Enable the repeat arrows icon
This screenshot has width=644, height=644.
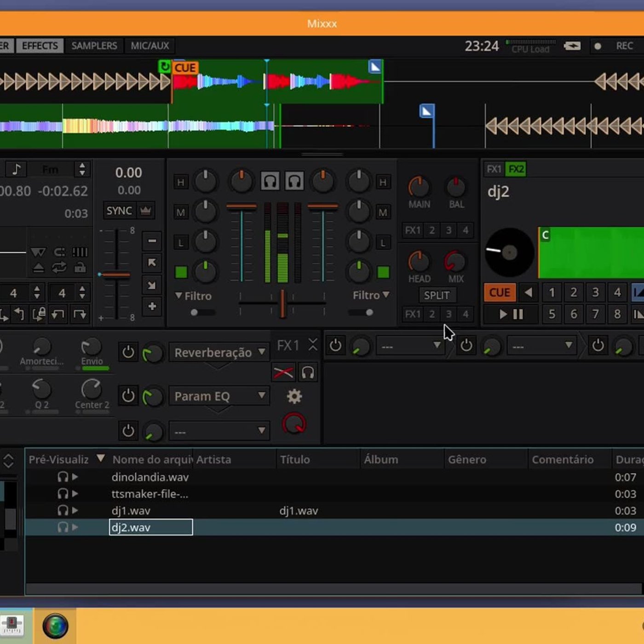[59, 268]
